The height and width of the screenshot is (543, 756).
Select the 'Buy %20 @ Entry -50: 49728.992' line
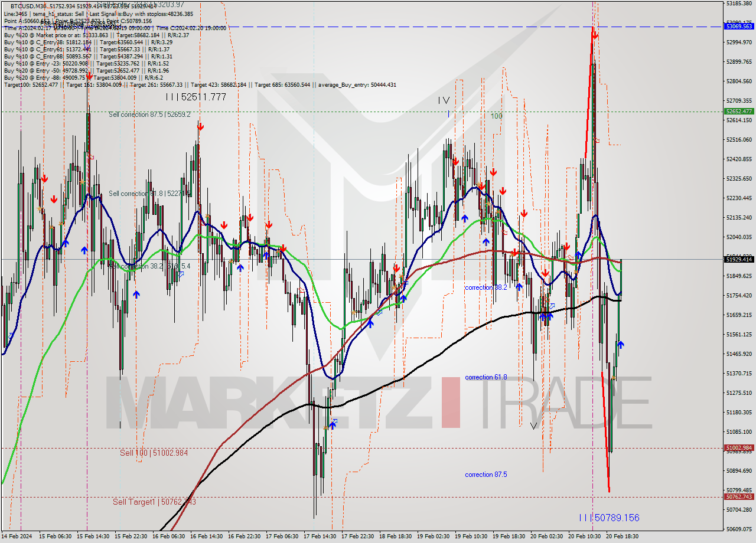pyautogui.click(x=86, y=71)
